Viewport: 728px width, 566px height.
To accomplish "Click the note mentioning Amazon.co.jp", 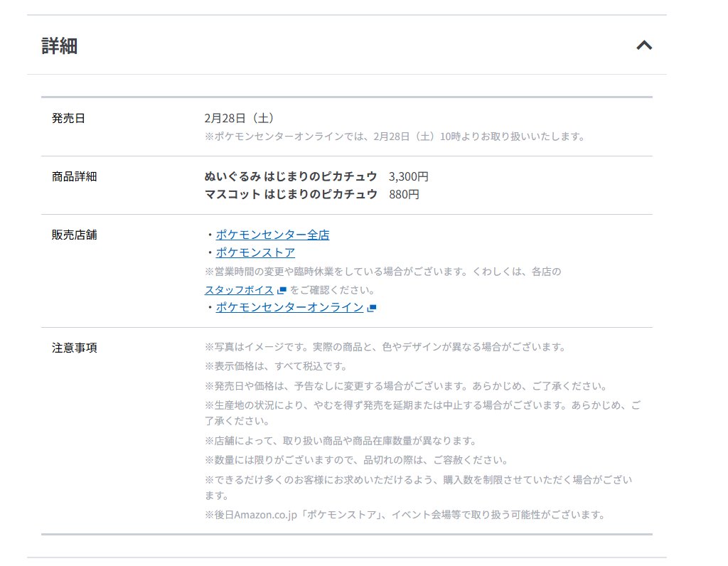I will pyautogui.click(x=405, y=515).
